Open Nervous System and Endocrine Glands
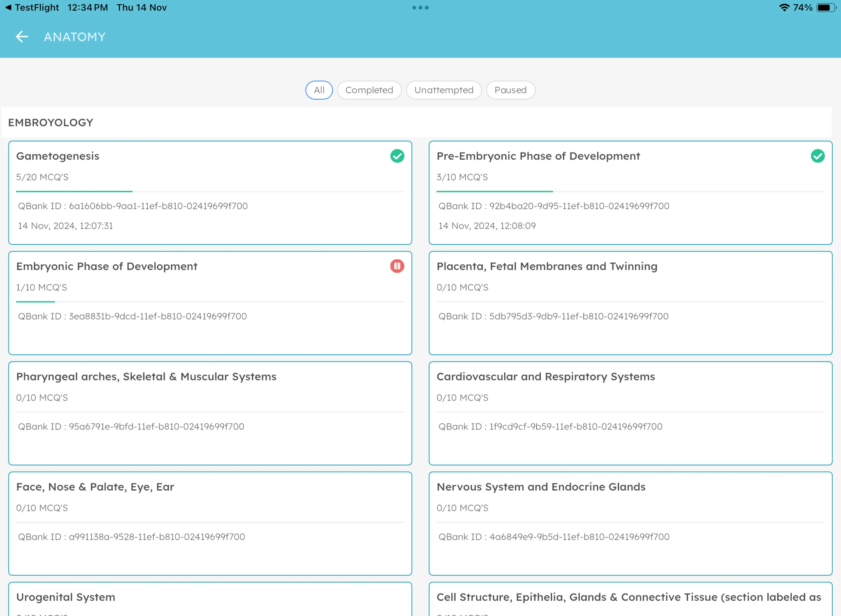 [630, 524]
